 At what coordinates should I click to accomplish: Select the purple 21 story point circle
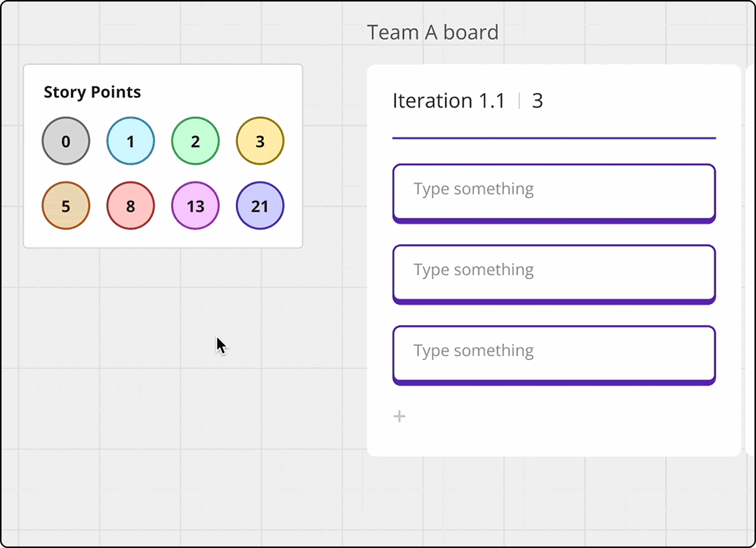(x=260, y=206)
